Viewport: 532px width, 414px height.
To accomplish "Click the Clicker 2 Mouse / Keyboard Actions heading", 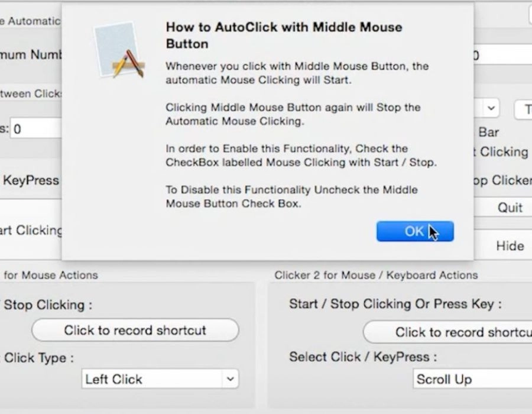I will [376, 275].
